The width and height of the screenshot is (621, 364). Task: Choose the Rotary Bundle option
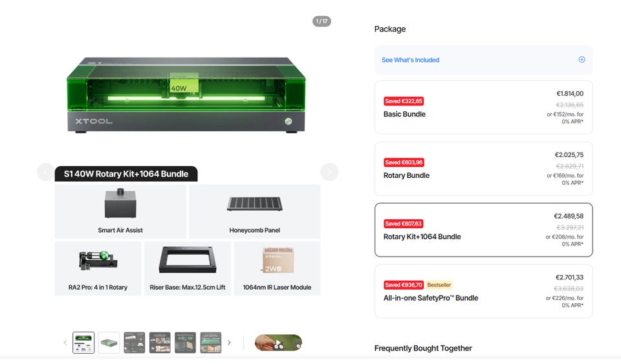click(x=484, y=169)
